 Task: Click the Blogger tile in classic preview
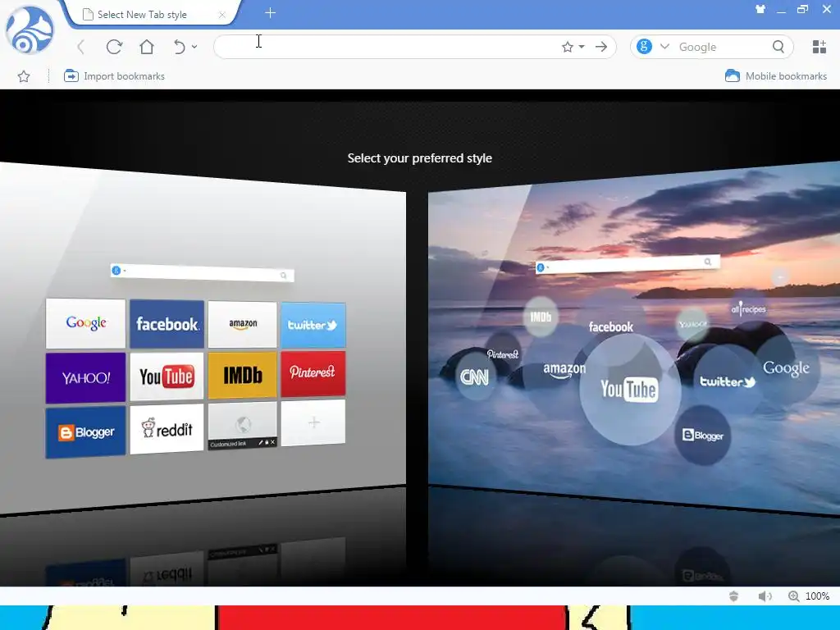coord(85,431)
